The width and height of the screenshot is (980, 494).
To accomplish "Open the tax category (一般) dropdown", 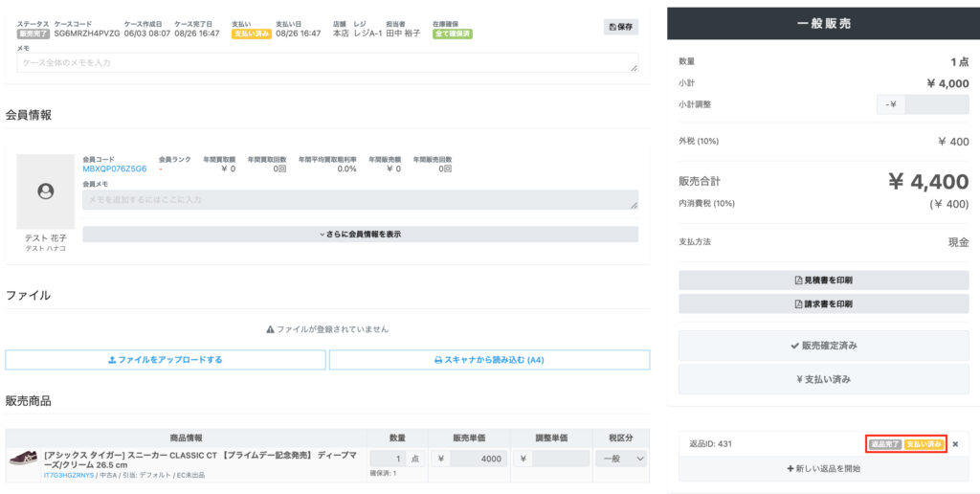I will [x=621, y=459].
